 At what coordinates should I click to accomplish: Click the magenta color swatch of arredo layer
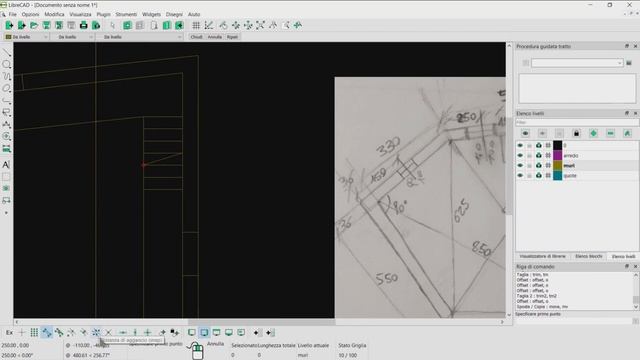pyautogui.click(x=558, y=156)
